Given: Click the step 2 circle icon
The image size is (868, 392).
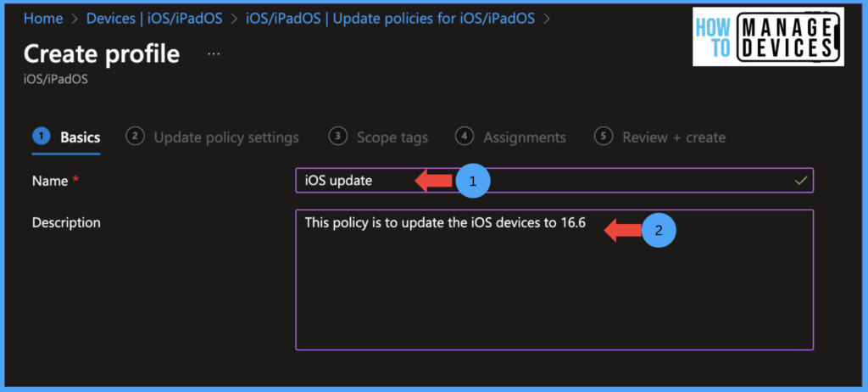Looking at the screenshot, I should [135, 137].
